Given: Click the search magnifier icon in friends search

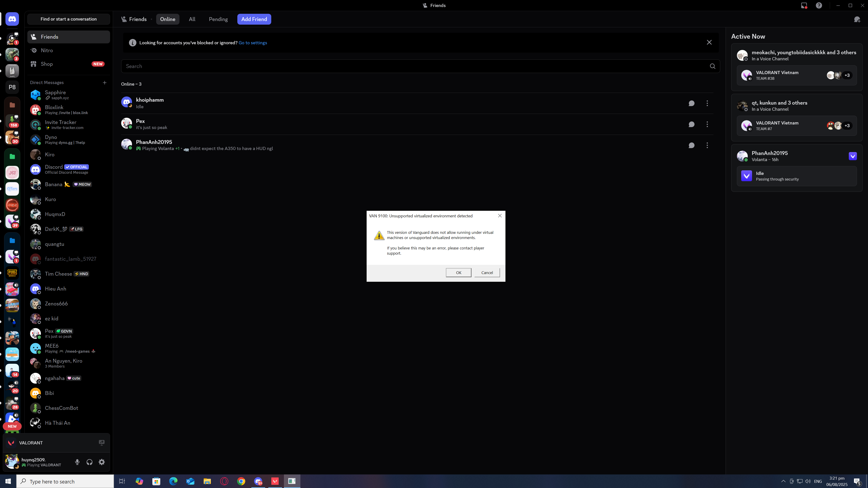Looking at the screenshot, I should pyautogui.click(x=713, y=66).
